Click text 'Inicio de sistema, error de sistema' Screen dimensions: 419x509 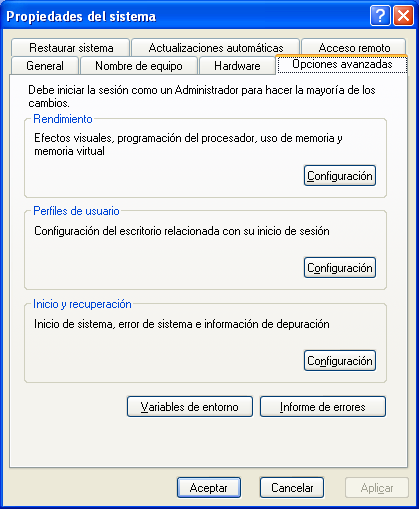(113, 324)
